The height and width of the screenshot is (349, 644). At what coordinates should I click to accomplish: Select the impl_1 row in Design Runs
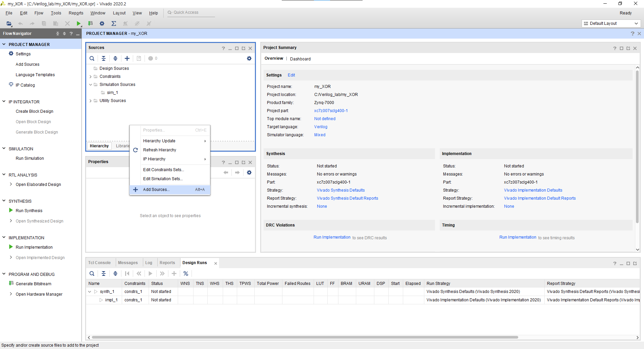(x=363, y=300)
